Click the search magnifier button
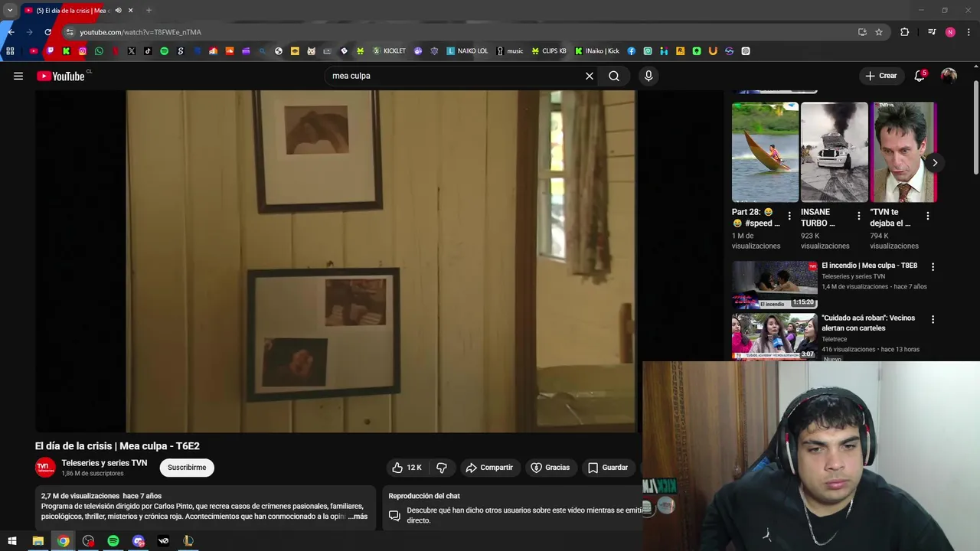Screen dimensions: 980x551 click(614, 76)
